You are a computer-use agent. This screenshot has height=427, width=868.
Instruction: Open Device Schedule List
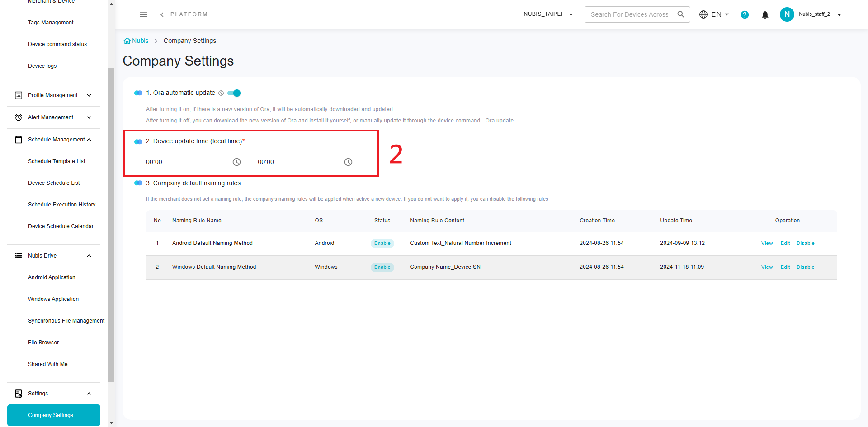[x=54, y=183]
